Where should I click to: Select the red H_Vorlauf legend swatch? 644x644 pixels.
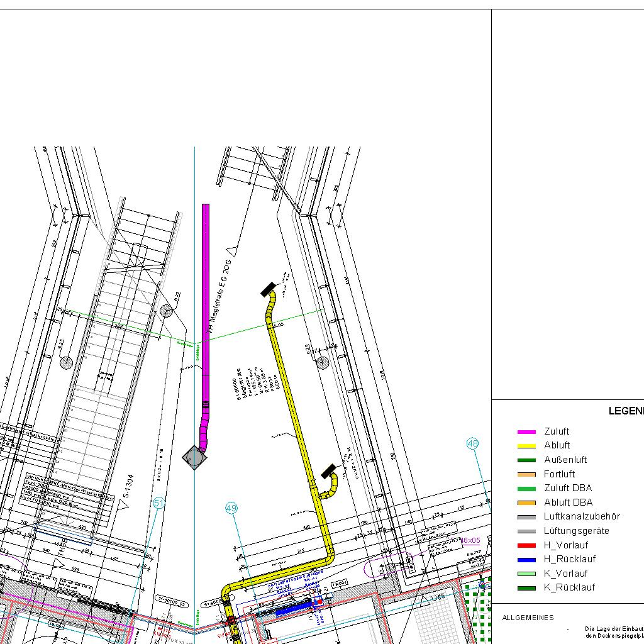coord(526,545)
